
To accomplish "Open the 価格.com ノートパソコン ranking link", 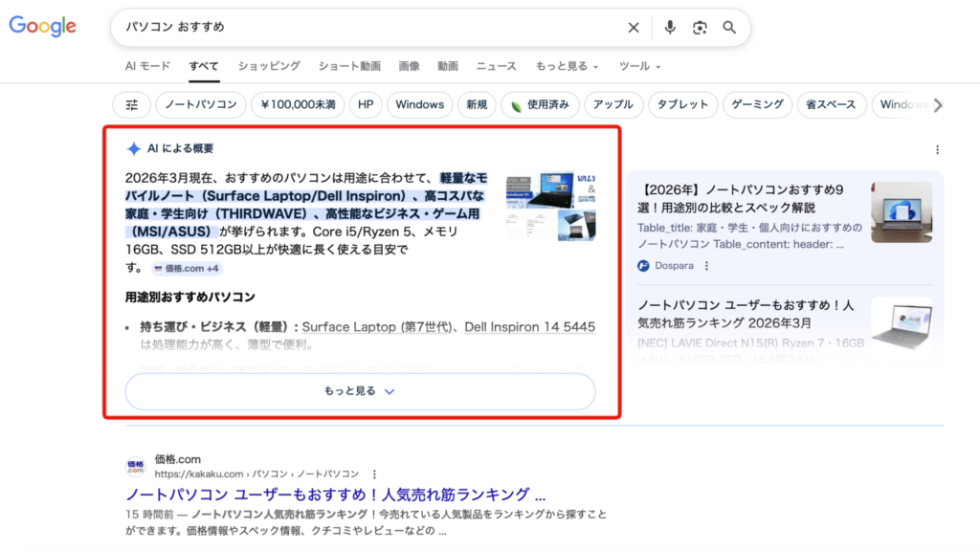I will [335, 495].
